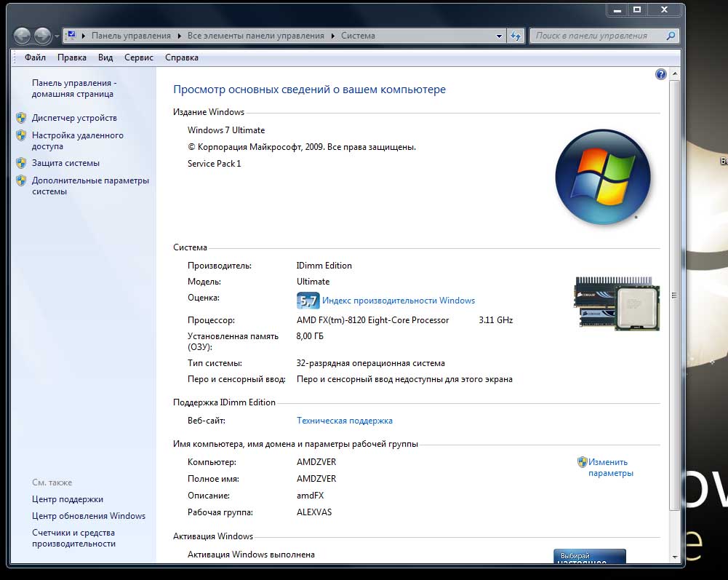Open 'Техническая поддержка' website link
Screen dimensions: 728x580
pos(345,421)
